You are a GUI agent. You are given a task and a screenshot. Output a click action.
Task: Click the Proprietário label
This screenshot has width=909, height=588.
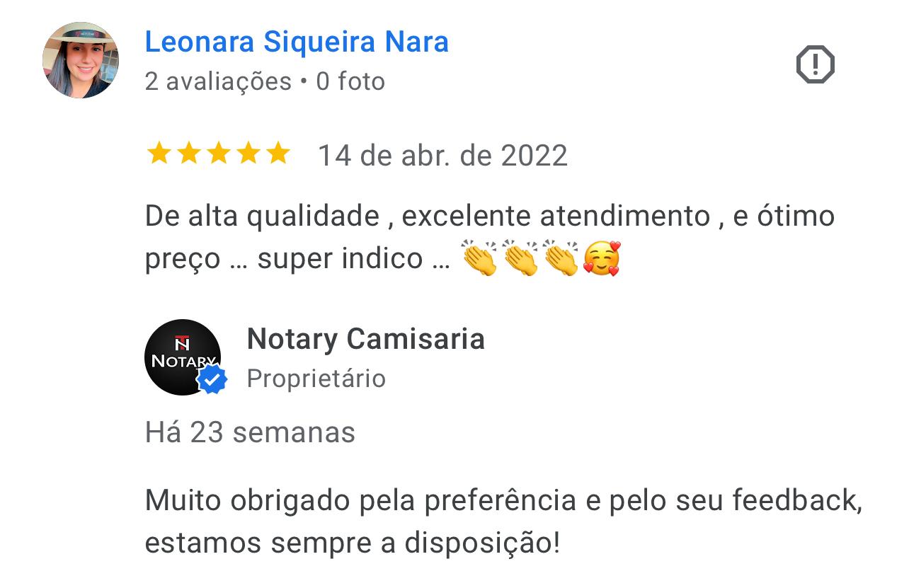[316, 379]
